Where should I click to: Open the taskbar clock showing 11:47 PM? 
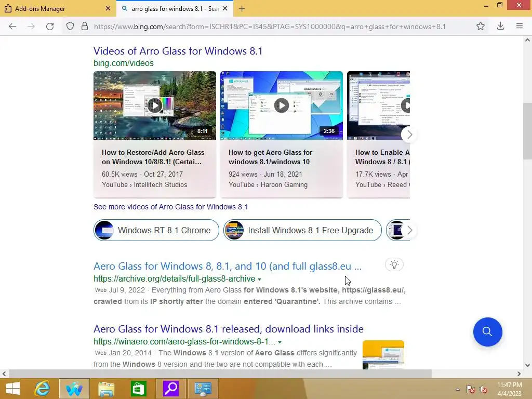click(510, 389)
